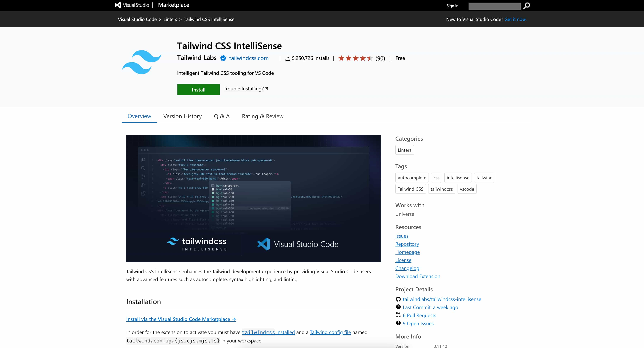This screenshot has height=348, width=644.
Task: Click the installs download icon
Action: tap(288, 58)
